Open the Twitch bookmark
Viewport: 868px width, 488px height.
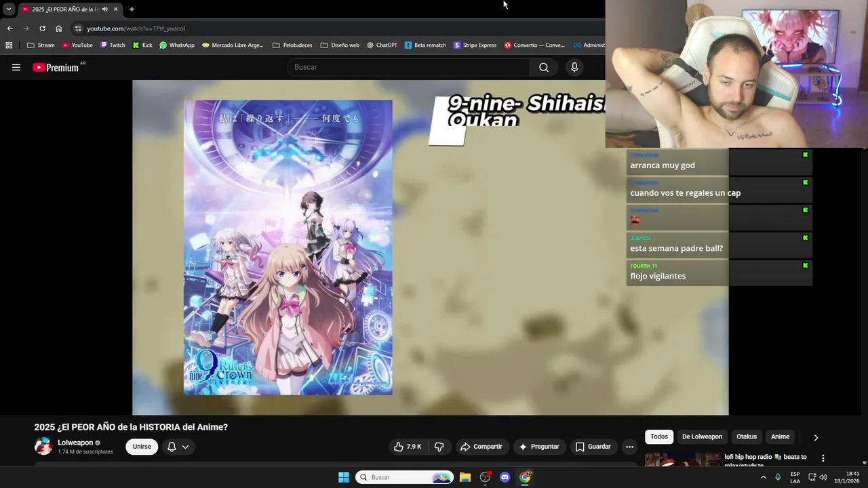113,45
